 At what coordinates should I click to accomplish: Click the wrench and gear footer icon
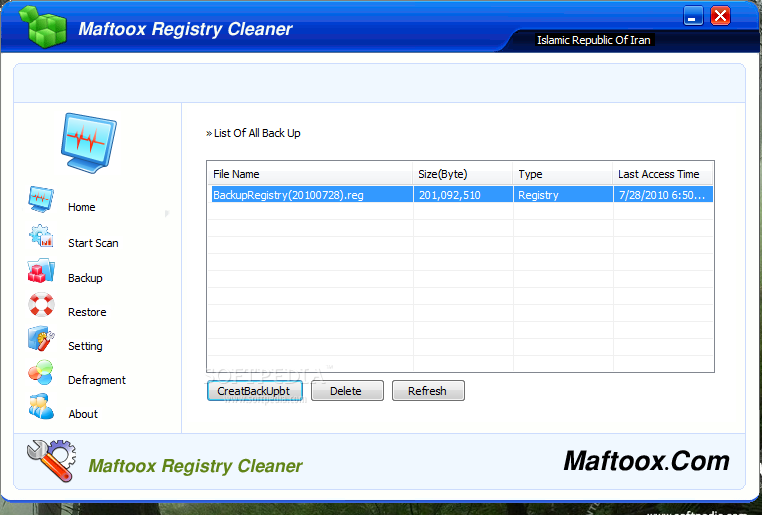(x=52, y=460)
